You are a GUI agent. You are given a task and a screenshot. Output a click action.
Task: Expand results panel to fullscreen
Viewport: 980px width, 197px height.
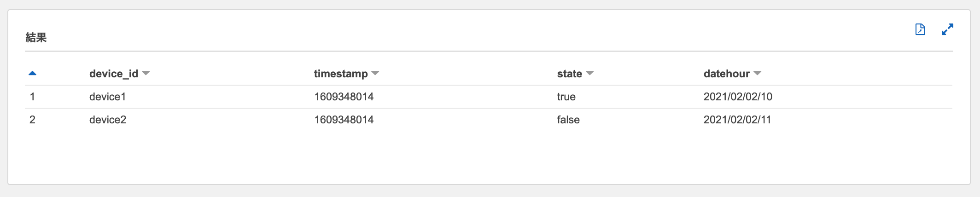(947, 29)
